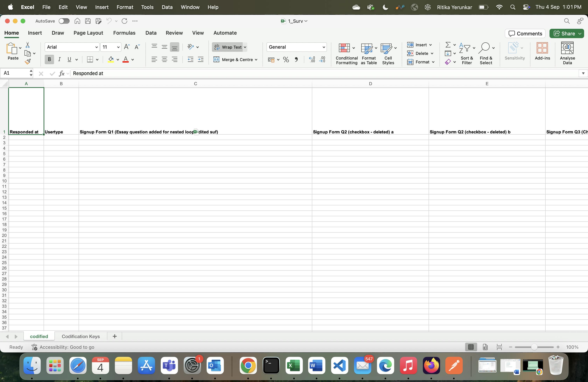
Task: Click the Find & Select icon
Action: [x=486, y=53]
